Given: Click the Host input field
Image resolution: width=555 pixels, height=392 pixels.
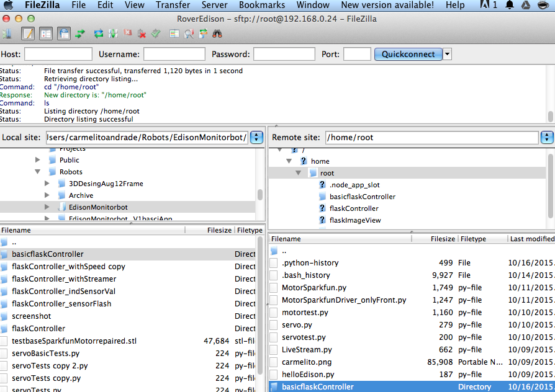Looking at the screenshot, I should coord(58,54).
